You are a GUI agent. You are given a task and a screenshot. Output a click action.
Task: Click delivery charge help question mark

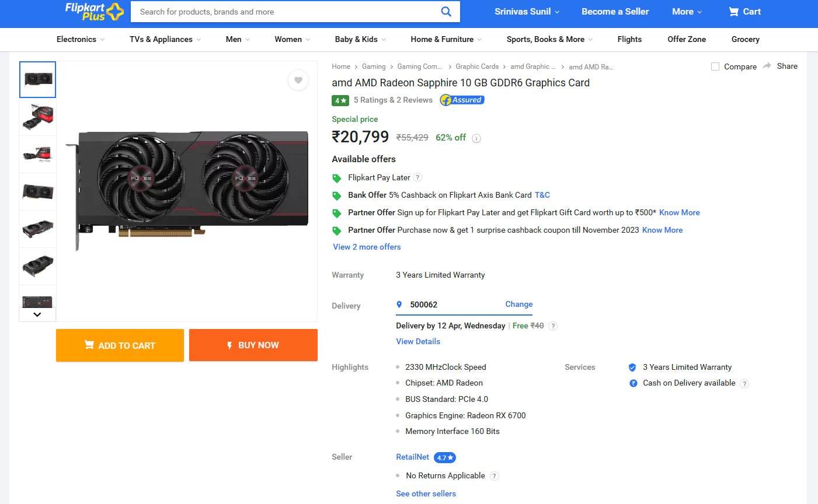coord(554,326)
